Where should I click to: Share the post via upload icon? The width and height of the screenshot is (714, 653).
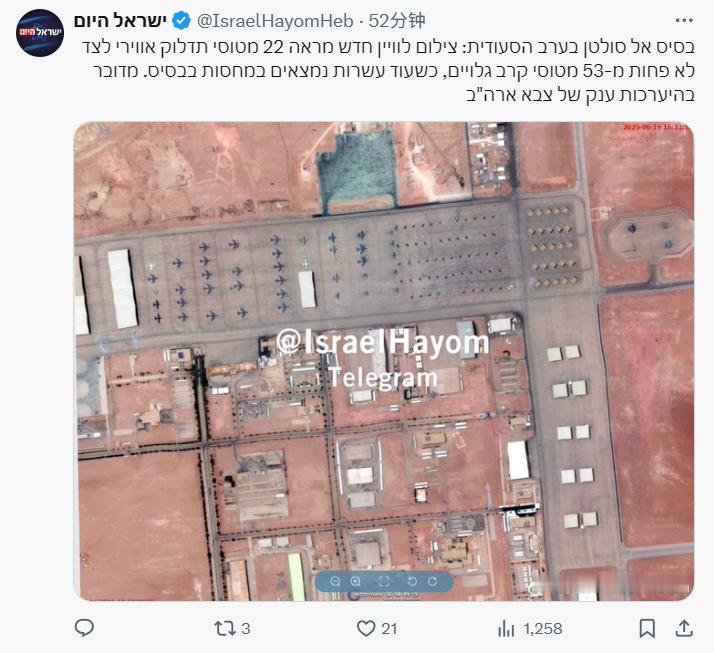click(x=683, y=628)
